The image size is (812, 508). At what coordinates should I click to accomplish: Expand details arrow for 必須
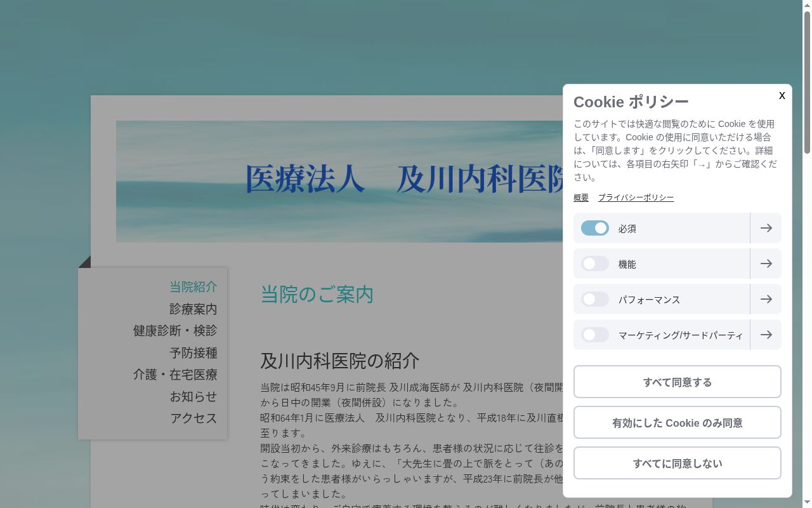coord(766,228)
